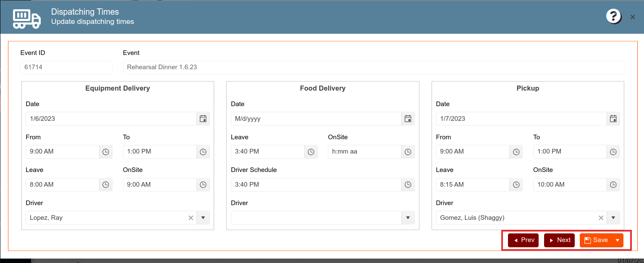Click the Event field Rehearsal Dinner 1.6.23

pyautogui.click(x=374, y=67)
